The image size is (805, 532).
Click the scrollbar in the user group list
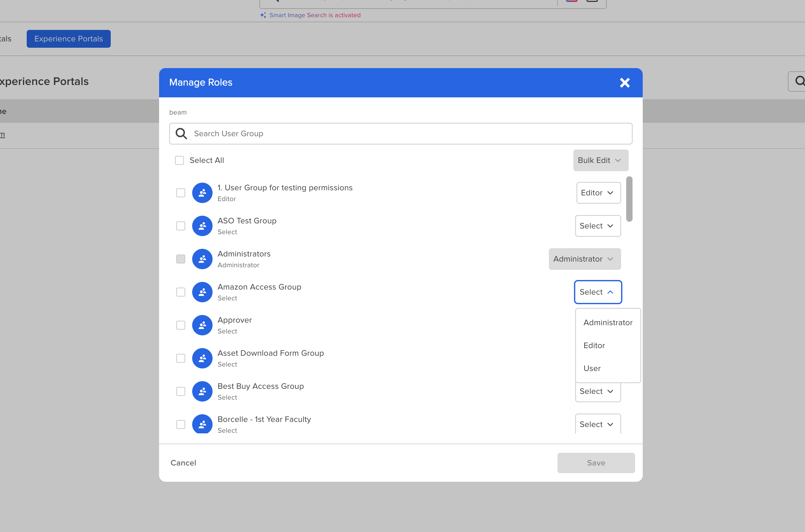(629, 199)
